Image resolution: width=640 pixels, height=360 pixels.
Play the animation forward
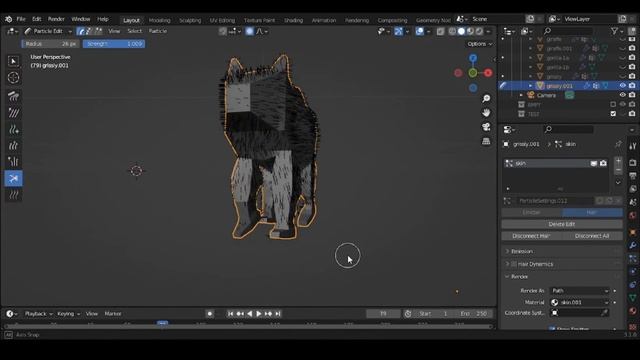click(259, 314)
